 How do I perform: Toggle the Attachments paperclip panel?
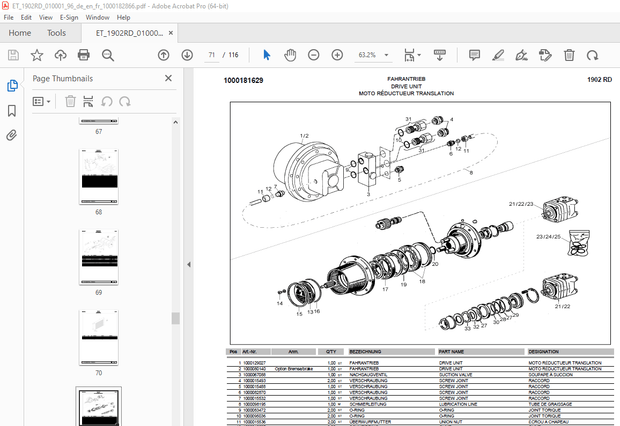pyautogui.click(x=12, y=134)
